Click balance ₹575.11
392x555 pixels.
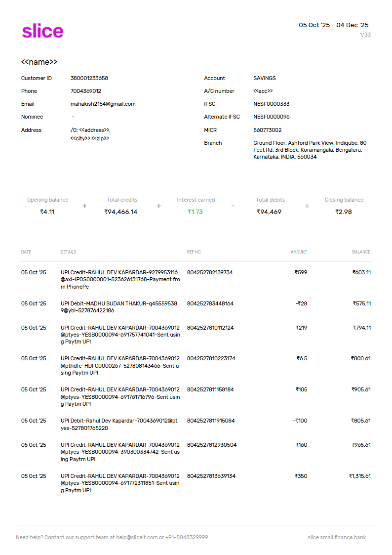pos(361,303)
